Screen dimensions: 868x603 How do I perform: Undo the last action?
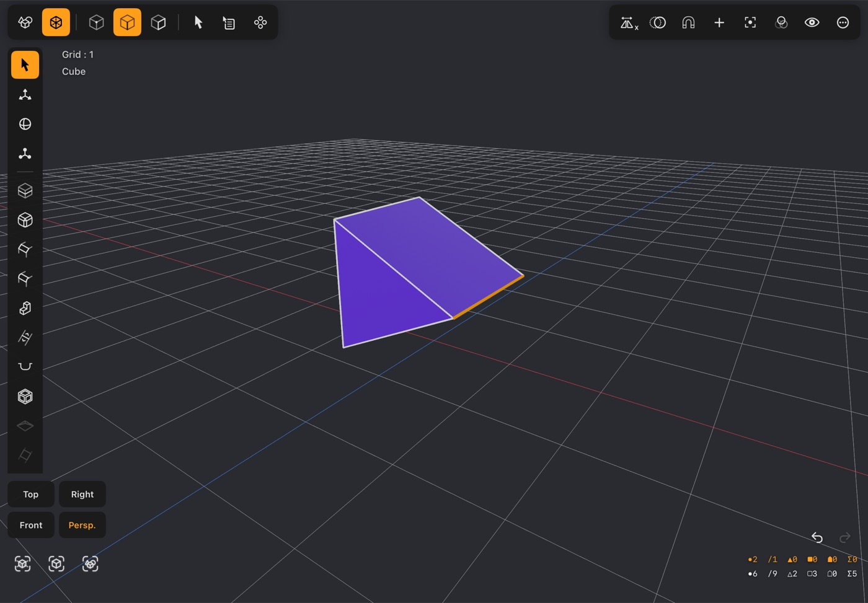point(817,537)
